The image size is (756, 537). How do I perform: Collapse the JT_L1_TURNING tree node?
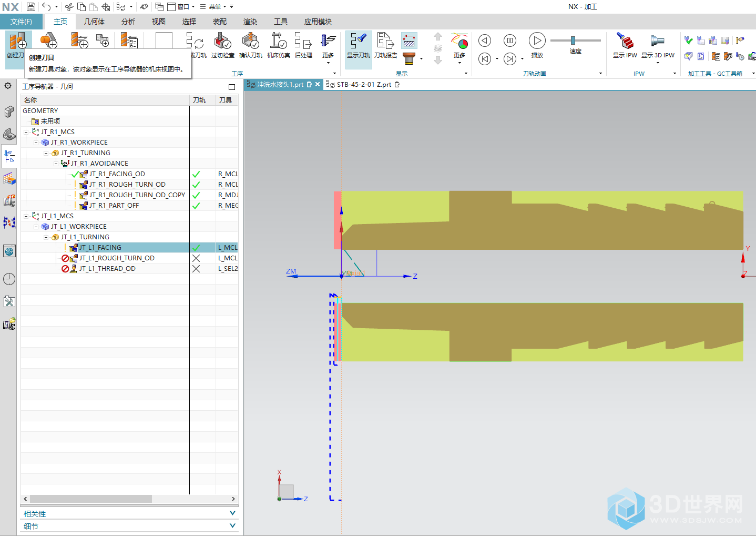pyautogui.click(x=46, y=237)
